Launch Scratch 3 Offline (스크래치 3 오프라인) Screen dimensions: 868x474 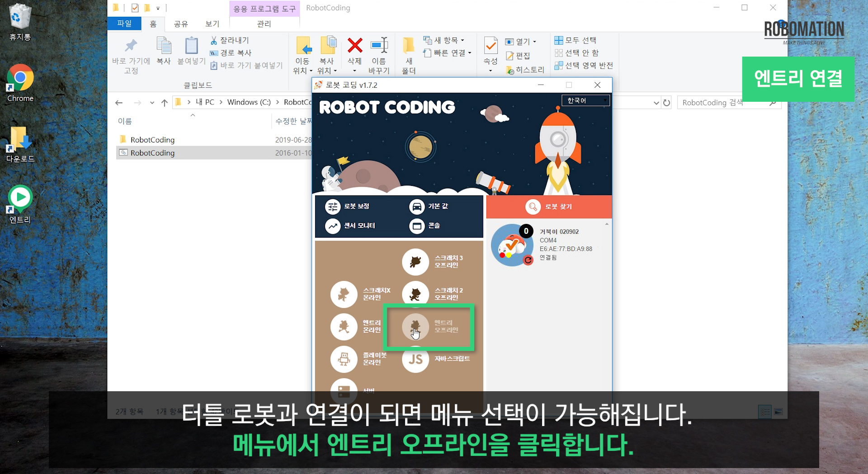point(432,261)
